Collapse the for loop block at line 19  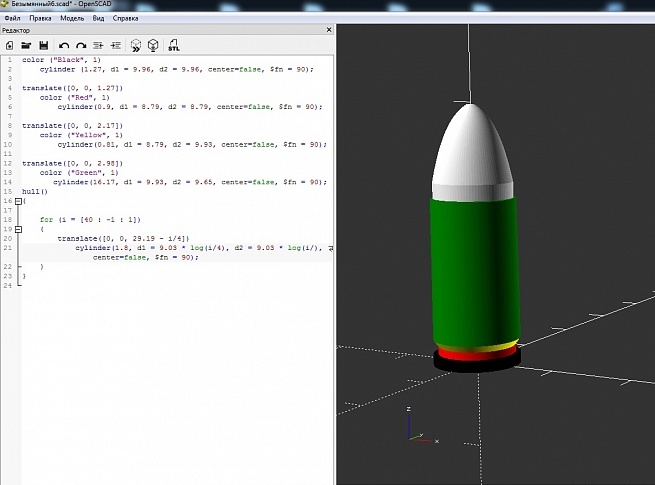[17, 228]
